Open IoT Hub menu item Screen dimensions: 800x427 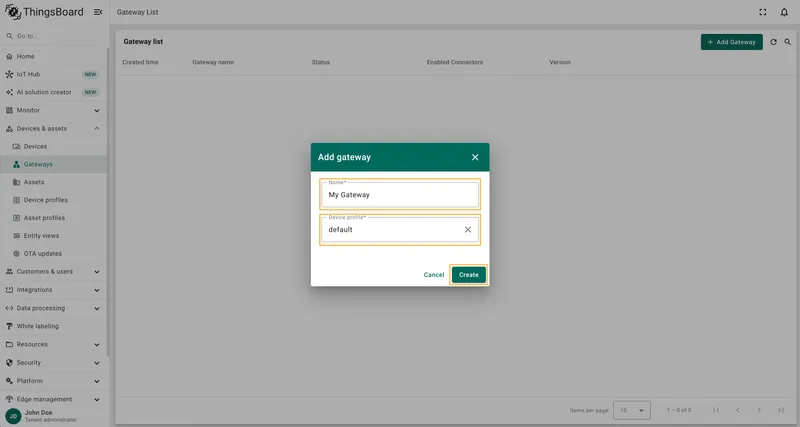54,74
